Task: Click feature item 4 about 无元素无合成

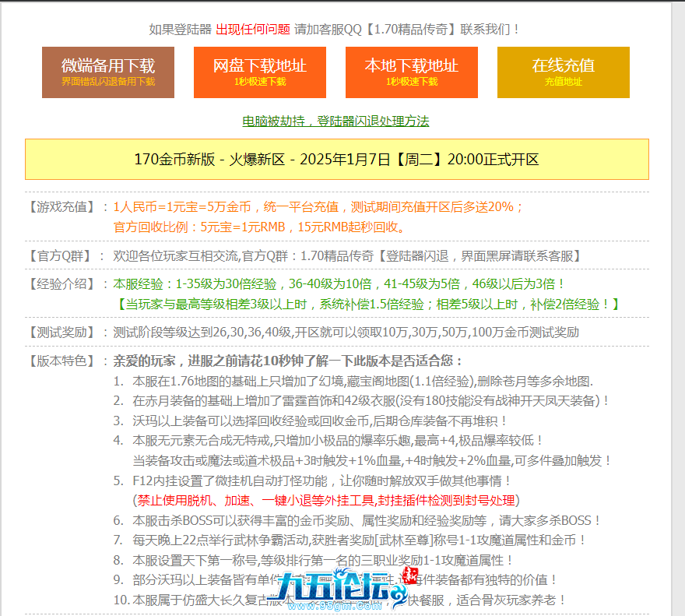Action: point(328,440)
